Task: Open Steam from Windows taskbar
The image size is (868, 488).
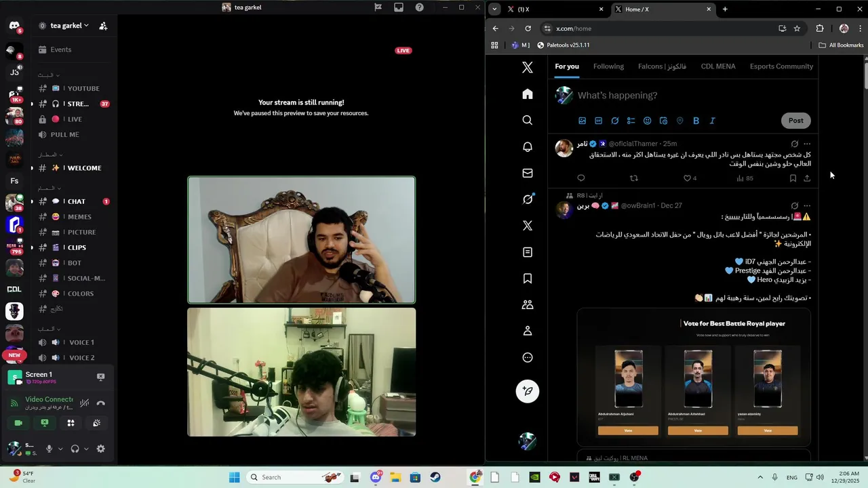Action: click(435, 477)
